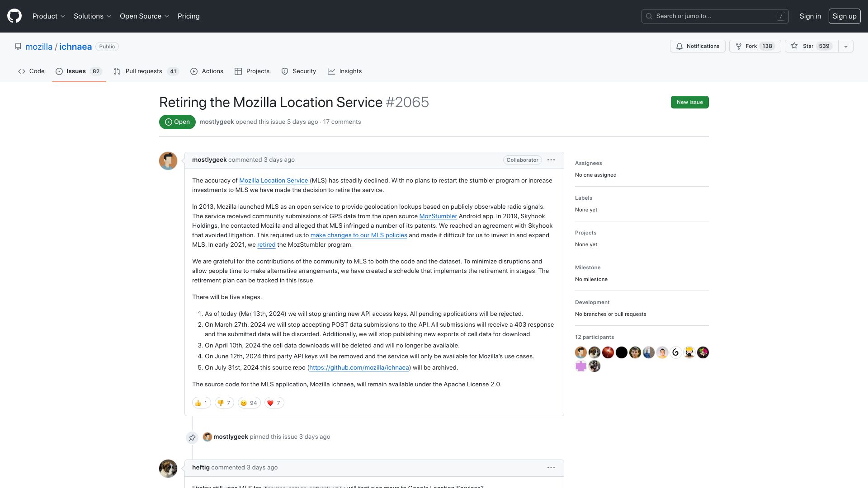Open mostlygeek's avatar beside first comment
The width and height of the screenshot is (868, 488).
pyautogui.click(x=168, y=161)
